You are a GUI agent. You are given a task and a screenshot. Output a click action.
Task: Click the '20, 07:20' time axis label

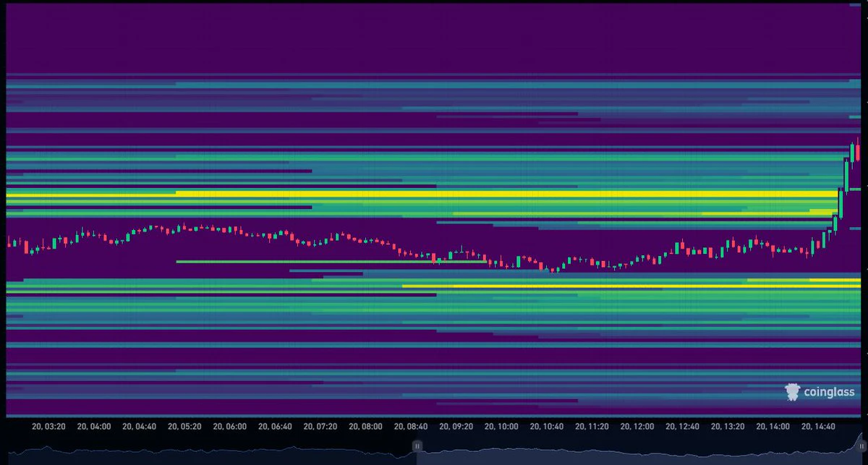(322, 427)
